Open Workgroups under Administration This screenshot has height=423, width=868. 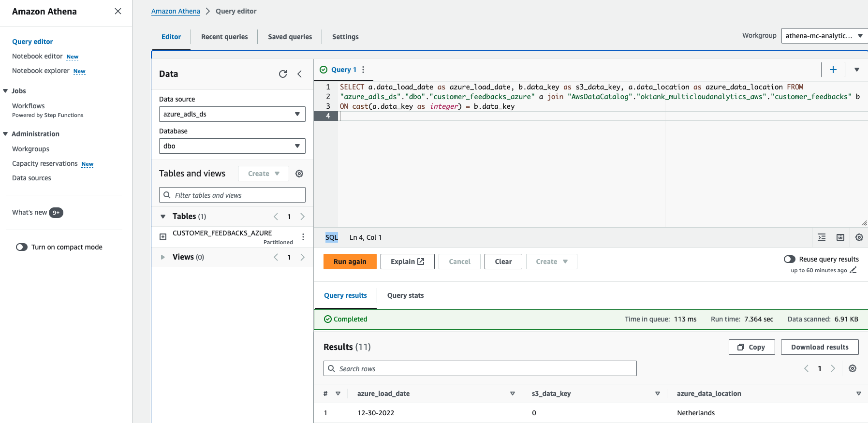click(x=30, y=149)
